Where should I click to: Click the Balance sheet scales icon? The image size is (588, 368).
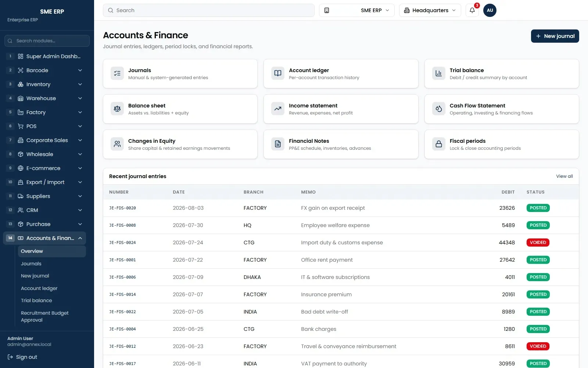pos(117,109)
